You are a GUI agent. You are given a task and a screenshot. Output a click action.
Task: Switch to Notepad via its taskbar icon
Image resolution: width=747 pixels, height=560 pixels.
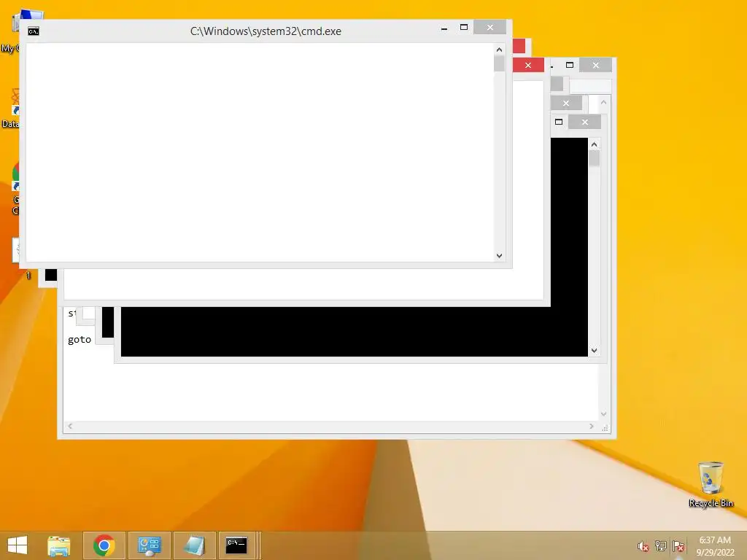coord(194,545)
